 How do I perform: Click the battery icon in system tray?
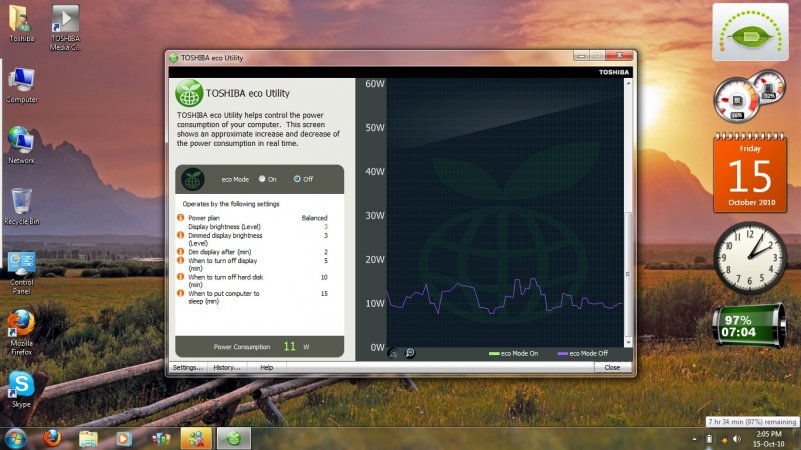click(709, 439)
